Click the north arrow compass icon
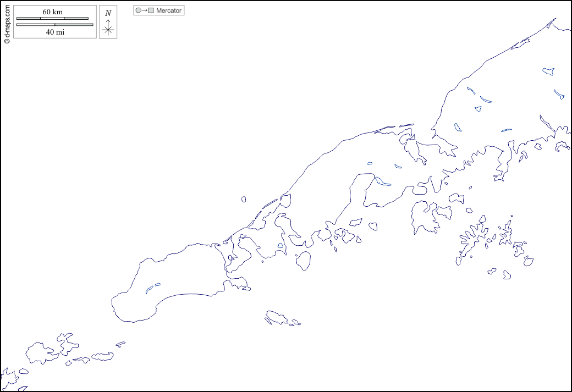 108,22
